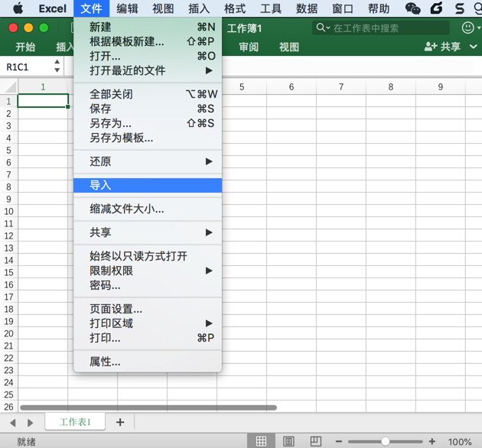Go to previous sheet arrow
Viewport: 482px width, 448px height.
13,423
